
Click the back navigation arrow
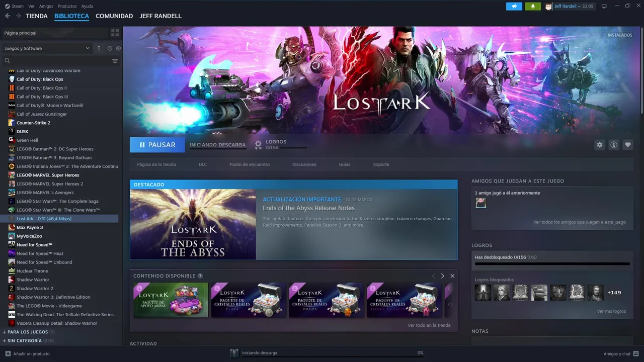click(x=8, y=16)
